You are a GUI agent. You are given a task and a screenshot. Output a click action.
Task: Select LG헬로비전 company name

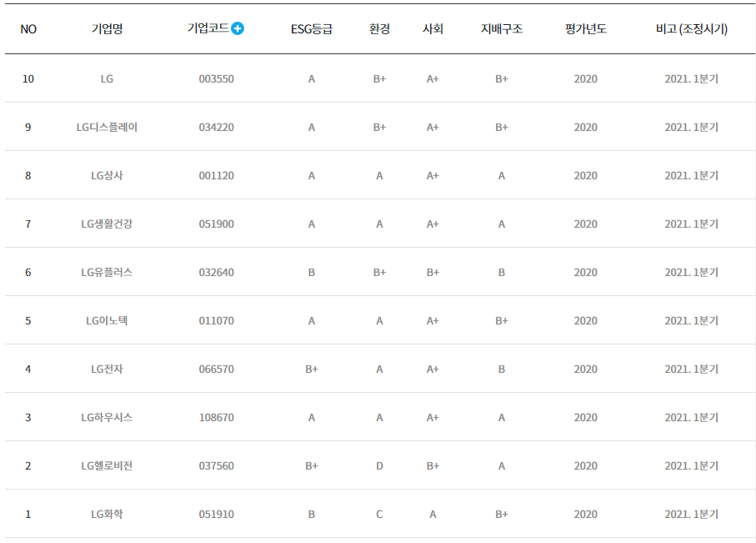(107, 465)
